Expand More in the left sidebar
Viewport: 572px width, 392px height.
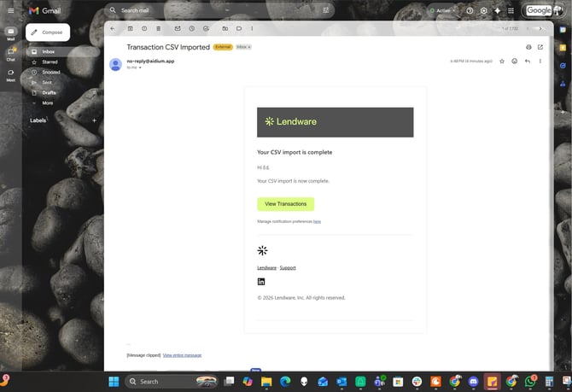47,102
